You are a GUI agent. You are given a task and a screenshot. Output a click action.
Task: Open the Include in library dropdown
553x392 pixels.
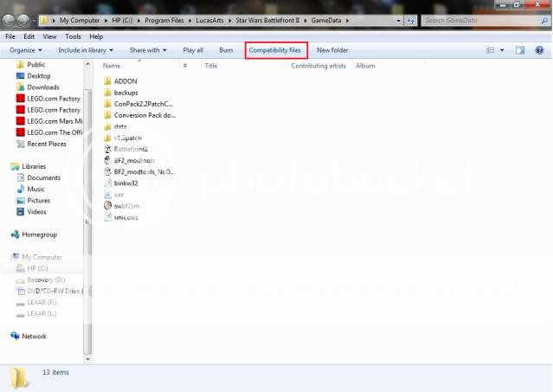click(x=86, y=50)
